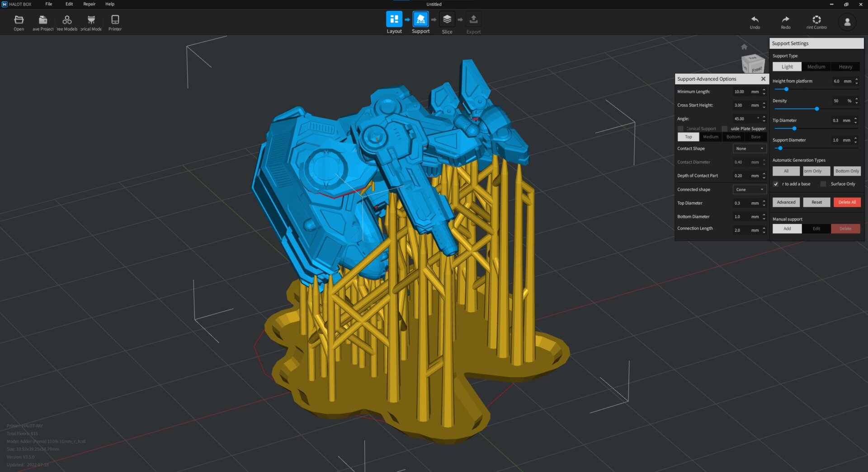Switch to the Bottom tab in advanced options
Viewport: 868px width, 472px height.
[733, 137]
